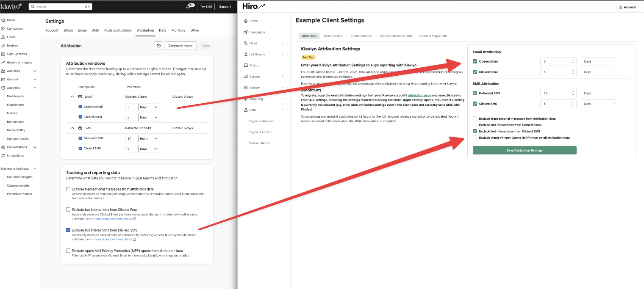The height and width of the screenshot is (289, 644).
Task: Collapse the Klaviyo Analytics sidebar section
Action: click(x=35, y=88)
